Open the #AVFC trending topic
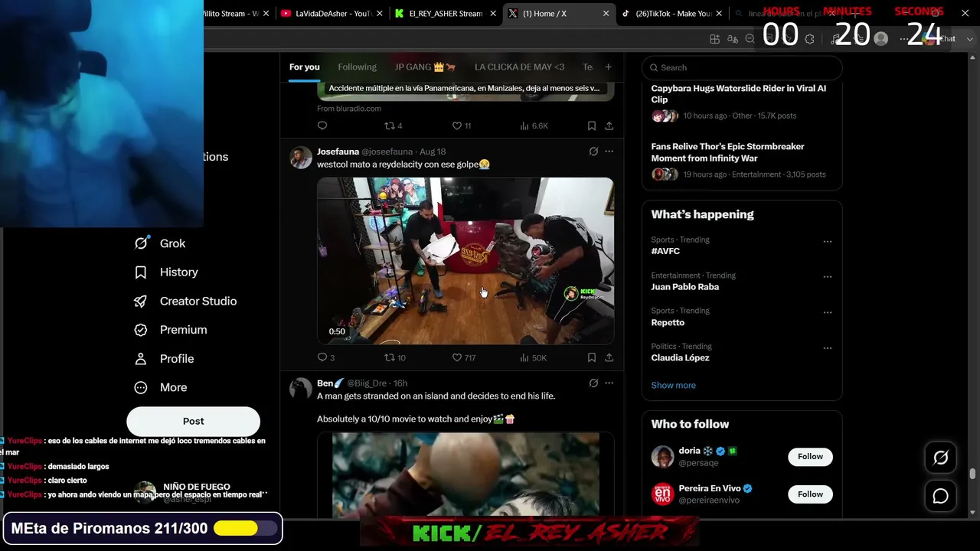The width and height of the screenshot is (980, 551). (665, 251)
